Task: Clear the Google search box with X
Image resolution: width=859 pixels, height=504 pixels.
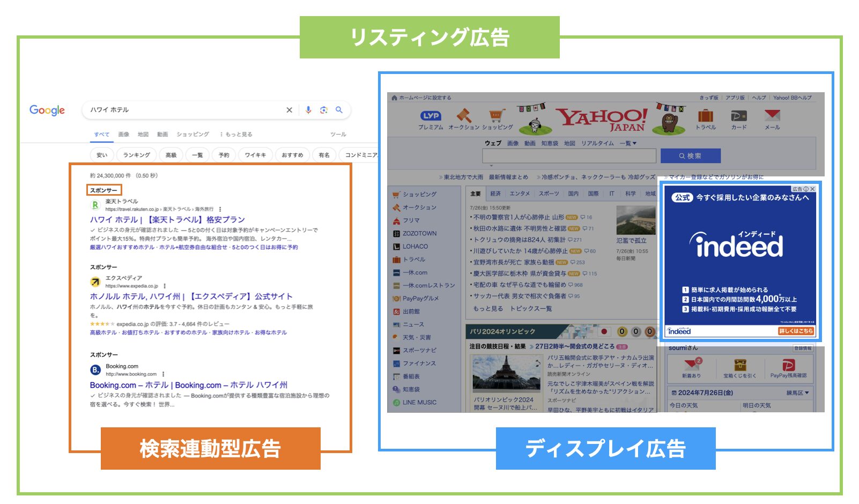Action: tap(289, 110)
